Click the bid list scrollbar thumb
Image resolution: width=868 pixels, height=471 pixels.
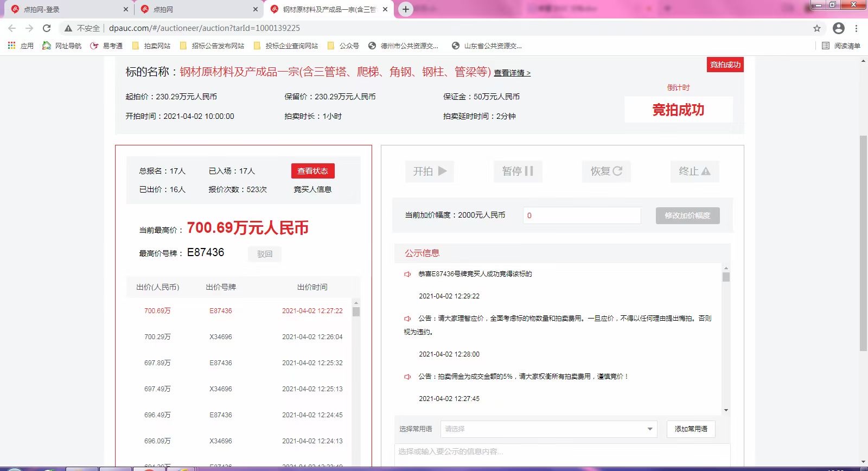pos(356,311)
